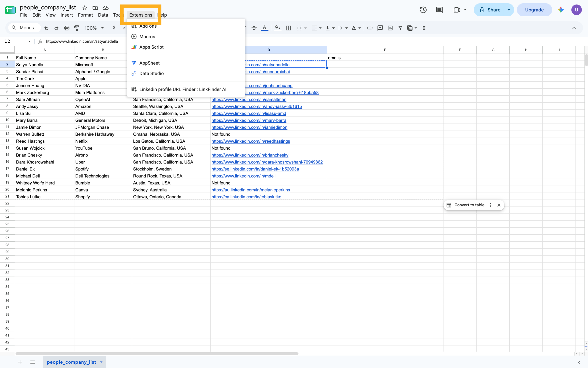Open the Borders tool
Viewport: 588px width, 368px height.
point(288,28)
